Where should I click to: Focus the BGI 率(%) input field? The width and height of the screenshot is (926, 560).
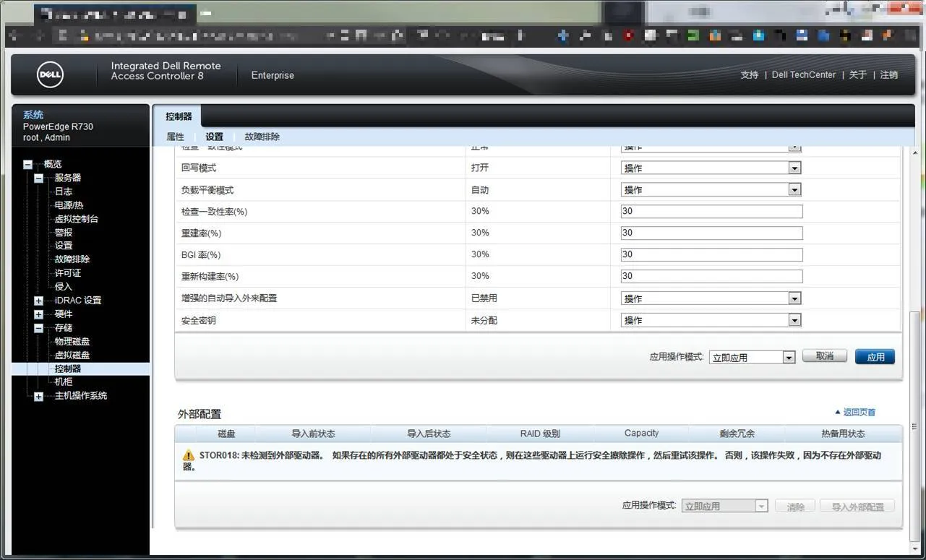click(711, 255)
